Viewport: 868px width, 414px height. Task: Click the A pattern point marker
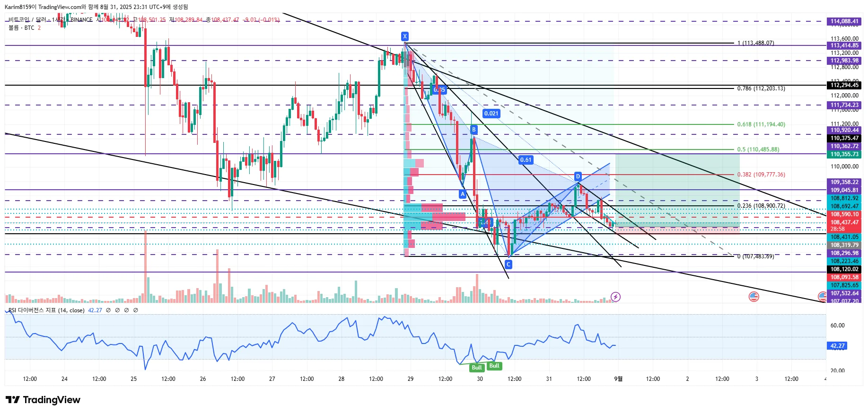pyautogui.click(x=463, y=194)
